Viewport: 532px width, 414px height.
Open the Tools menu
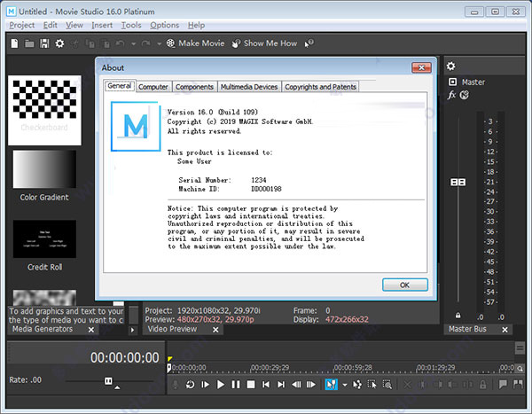click(x=131, y=25)
